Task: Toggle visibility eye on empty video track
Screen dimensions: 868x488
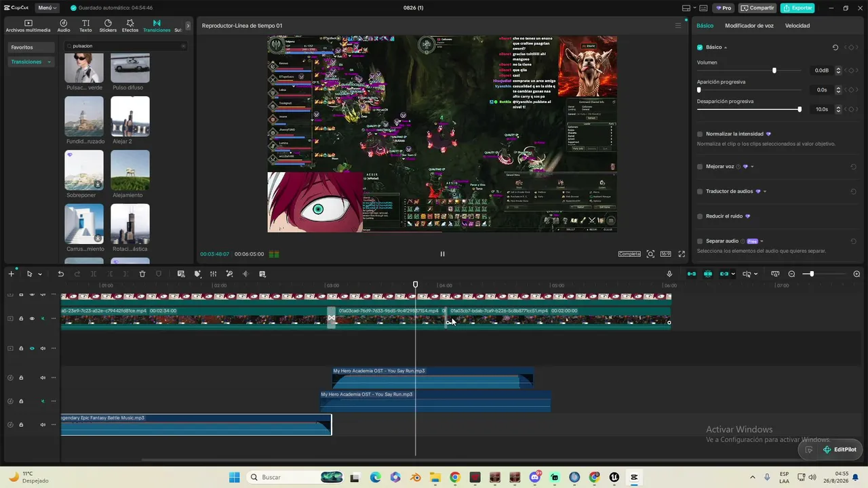Action: coord(32,348)
